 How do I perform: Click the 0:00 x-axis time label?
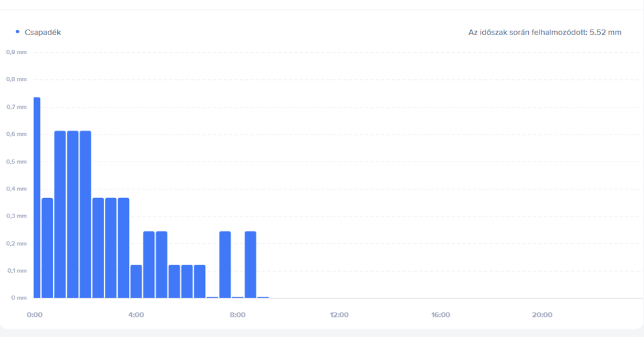[x=35, y=314]
